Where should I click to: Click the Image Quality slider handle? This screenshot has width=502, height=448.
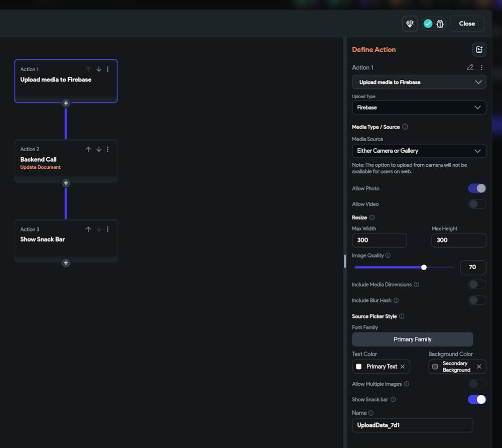424,267
